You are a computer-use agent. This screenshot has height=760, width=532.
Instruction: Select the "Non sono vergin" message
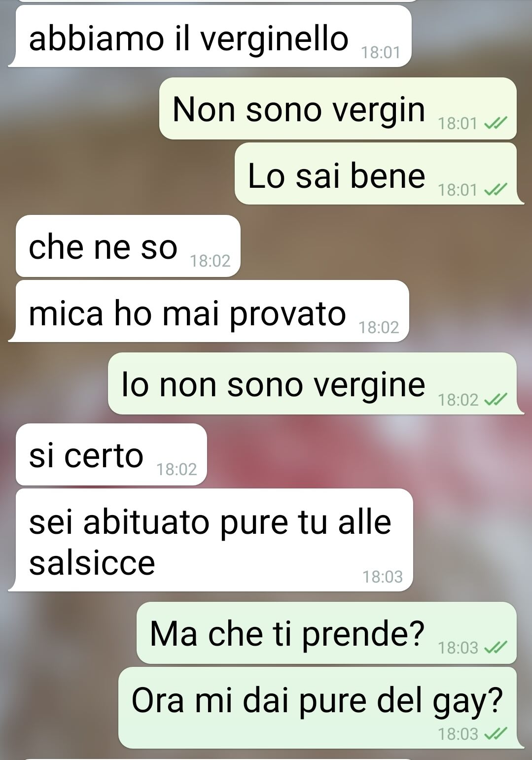[x=338, y=108]
